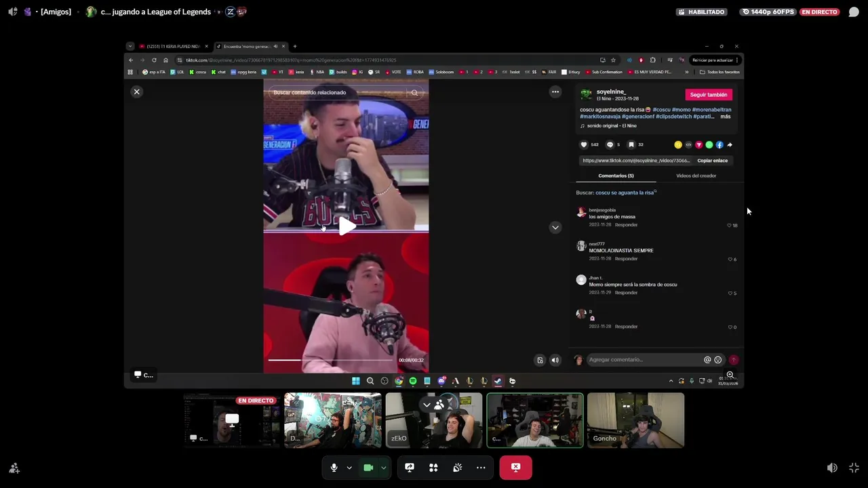Click the EN DIRECTO live badge
Image resolution: width=868 pixels, height=488 pixels.
[x=819, y=12]
